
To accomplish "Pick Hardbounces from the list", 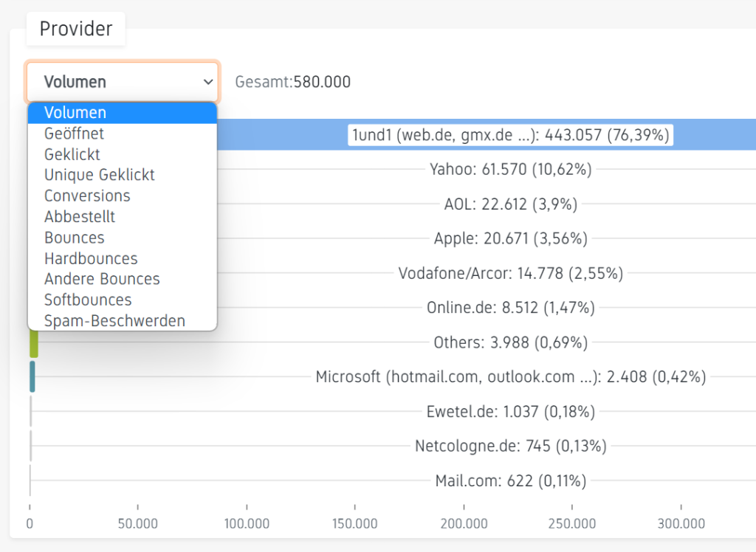I will (x=91, y=258).
